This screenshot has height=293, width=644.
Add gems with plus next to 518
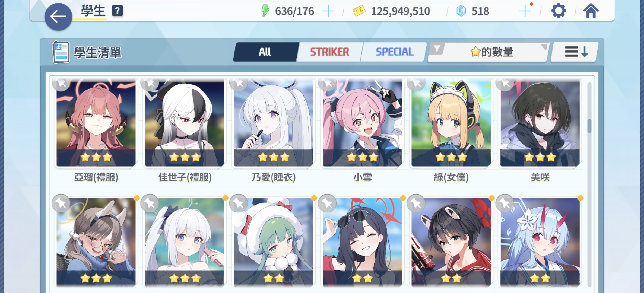(x=525, y=11)
